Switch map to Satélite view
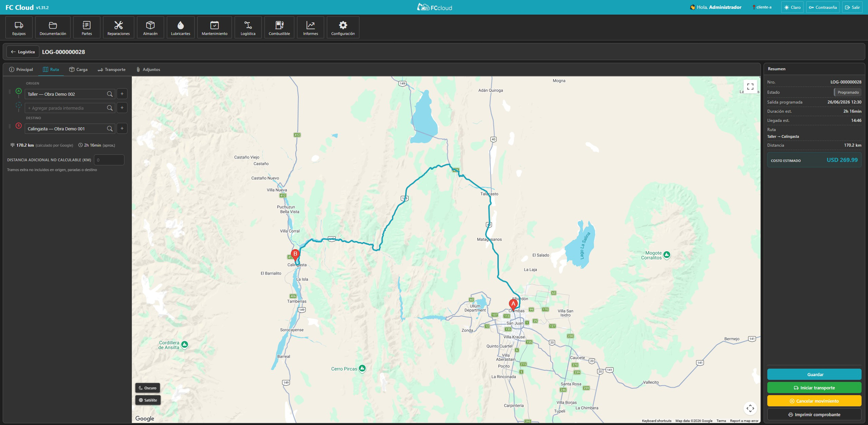Screen dimensions: 868x425 148,400
